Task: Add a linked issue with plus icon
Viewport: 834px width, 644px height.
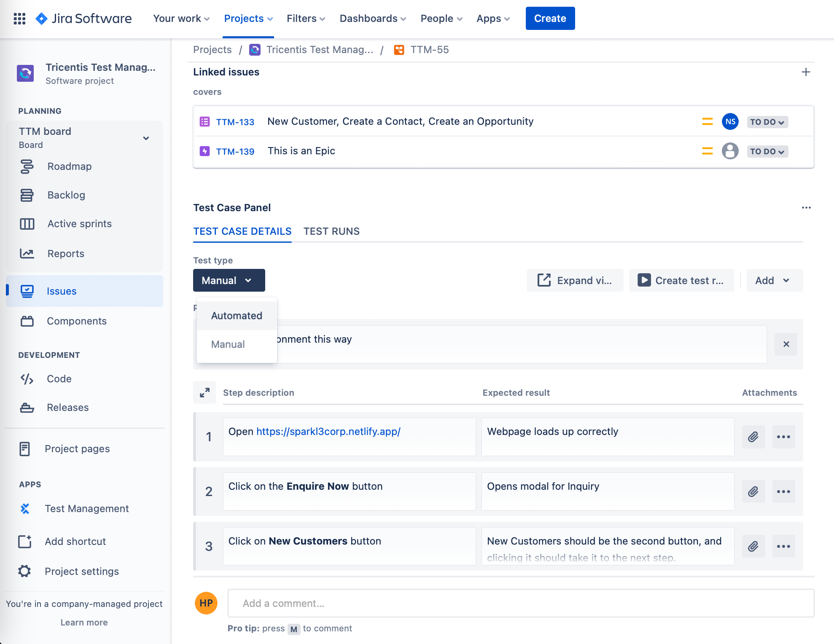Action: [806, 72]
